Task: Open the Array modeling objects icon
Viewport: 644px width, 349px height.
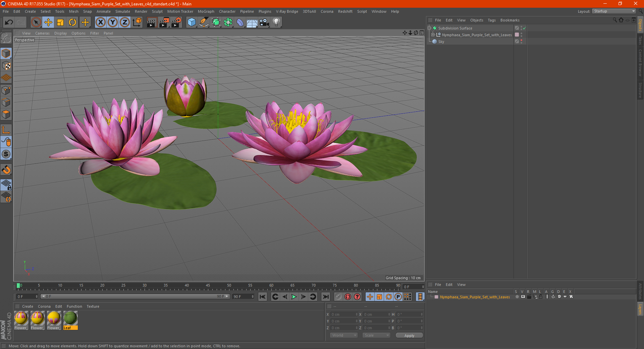Action: [228, 22]
